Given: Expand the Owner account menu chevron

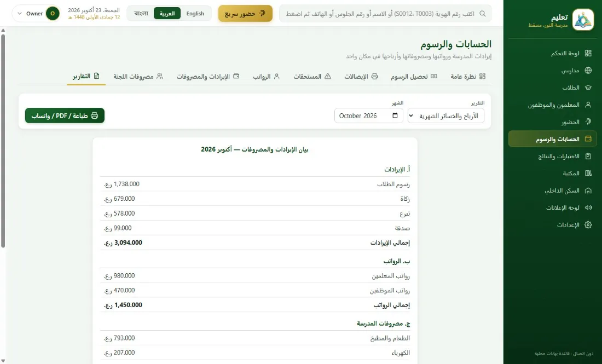Looking at the screenshot, I should coord(20,14).
